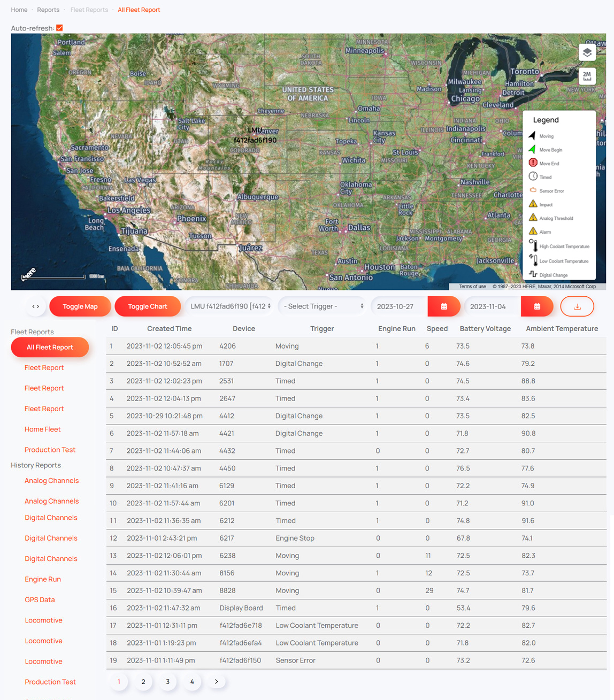614x700 pixels.
Task: Click the code brackets expand icon
Action: 36,306
